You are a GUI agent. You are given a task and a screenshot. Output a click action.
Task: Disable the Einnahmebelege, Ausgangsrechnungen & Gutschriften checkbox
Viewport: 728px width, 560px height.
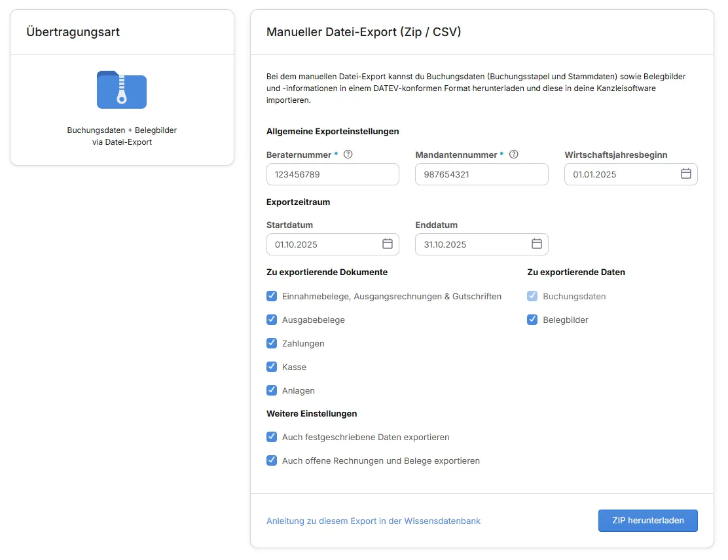coord(272,296)
